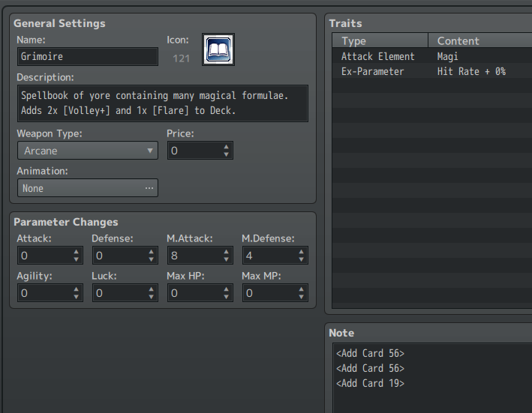Click the Magi content cell
Screen dimensions: 532x413
tap(447, 56)
